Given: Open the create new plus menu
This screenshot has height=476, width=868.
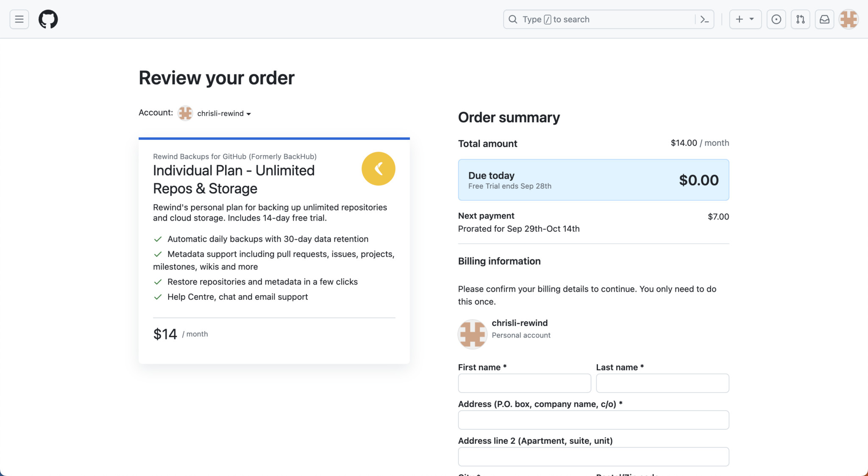Looking at the screenshot, I should [x=745, y=19].
